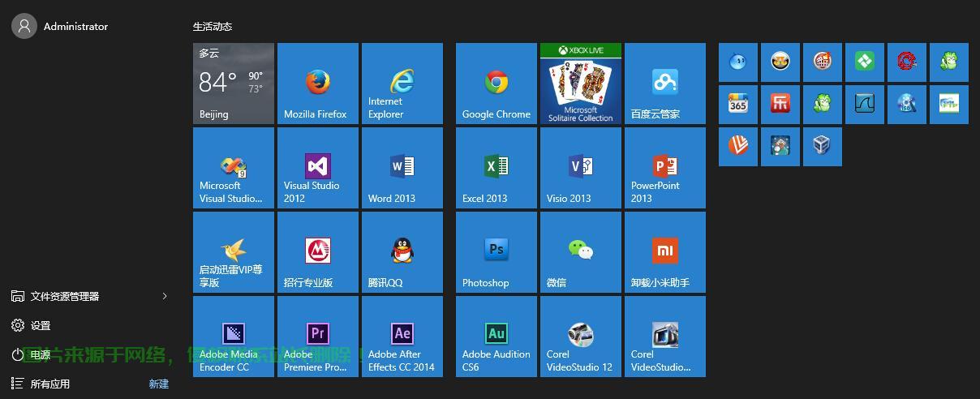Open the small 365 calendar tile
The width and height of the screenshot is (980, 399).
738,105
